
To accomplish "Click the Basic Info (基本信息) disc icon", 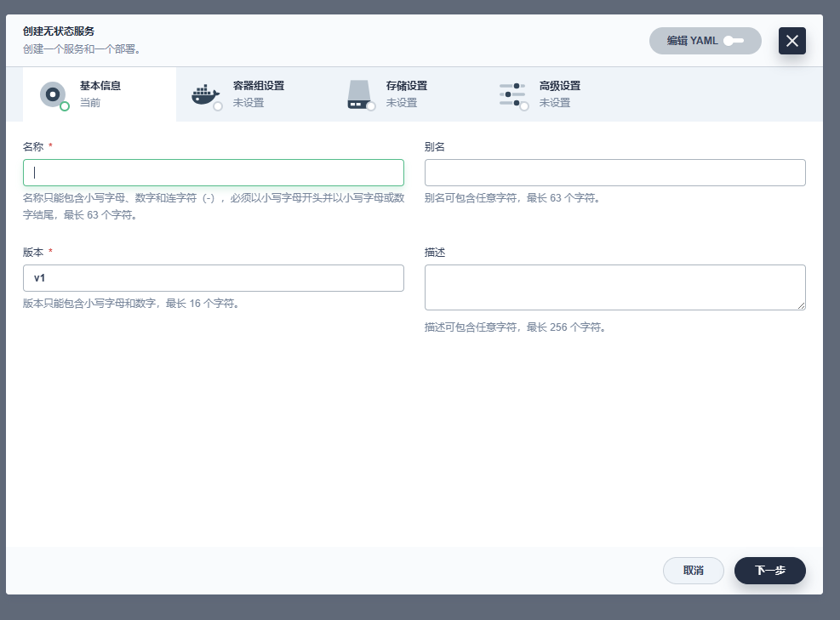I will pyautogui.click(x=52, y=94).
